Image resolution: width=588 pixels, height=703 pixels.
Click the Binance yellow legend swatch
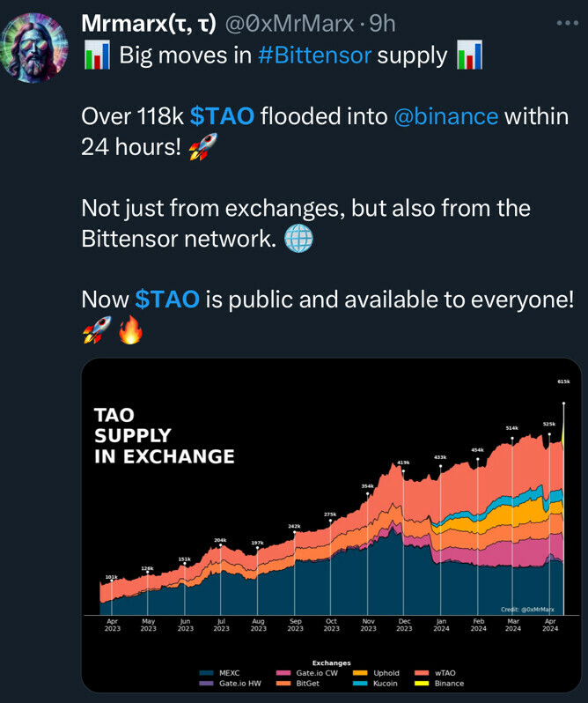click(421, 683)
